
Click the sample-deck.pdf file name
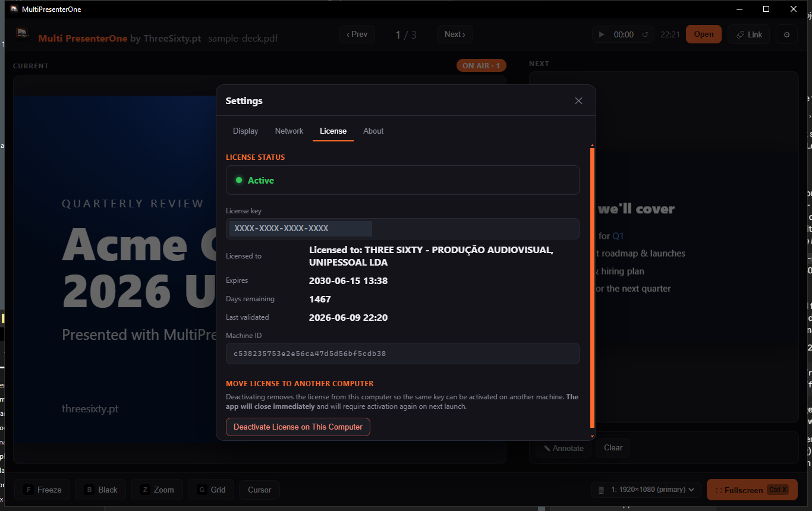point(243,38)
